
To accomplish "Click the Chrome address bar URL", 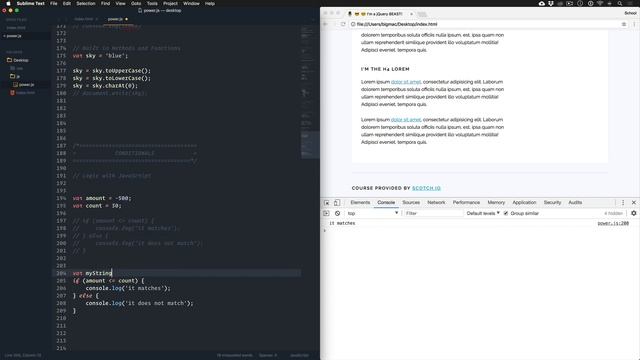I will 397,24.
